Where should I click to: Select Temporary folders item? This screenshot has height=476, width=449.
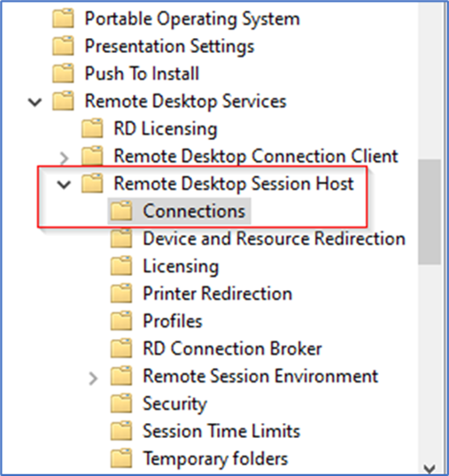(x=215, y=459)
